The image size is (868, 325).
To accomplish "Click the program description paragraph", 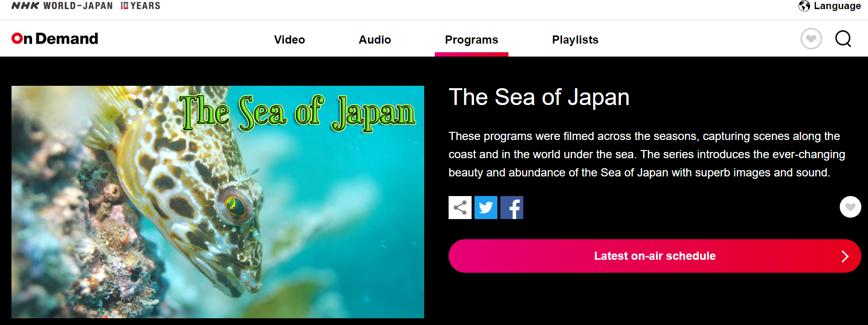I will 646,154.
